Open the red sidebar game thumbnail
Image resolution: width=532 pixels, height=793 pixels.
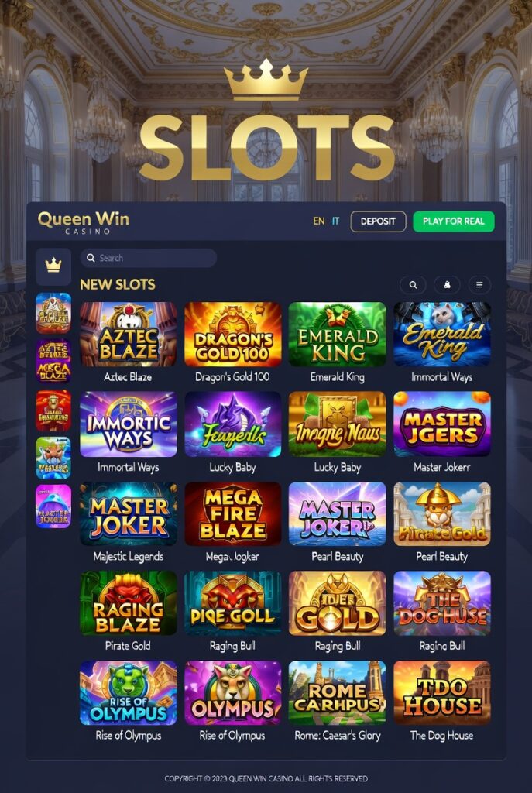53,410
